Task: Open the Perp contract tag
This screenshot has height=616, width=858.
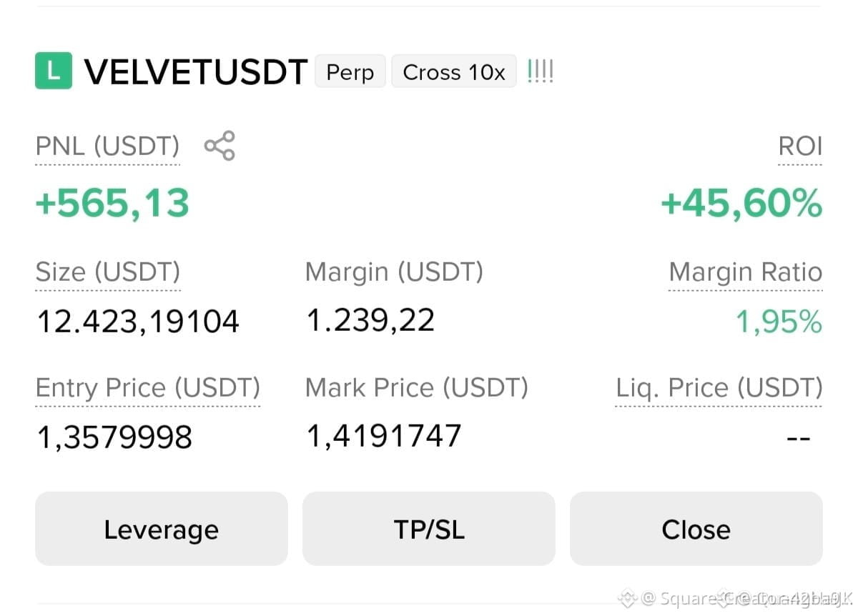Action: coord(350,71)
